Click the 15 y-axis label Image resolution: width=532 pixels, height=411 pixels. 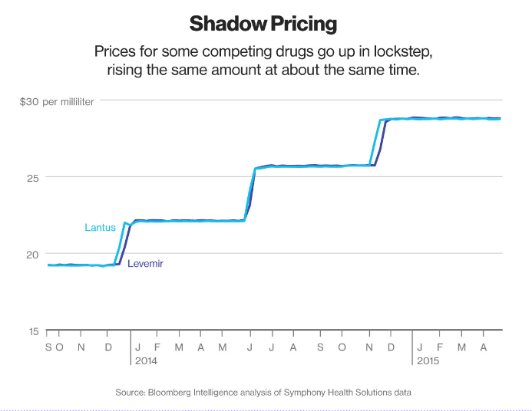[34, 331]
